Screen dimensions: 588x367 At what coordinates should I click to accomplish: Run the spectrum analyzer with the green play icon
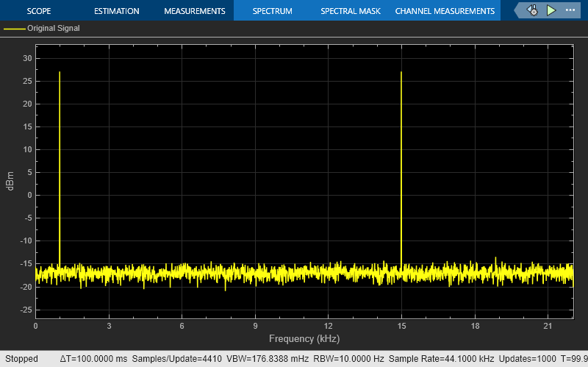(x=551, y=10)
